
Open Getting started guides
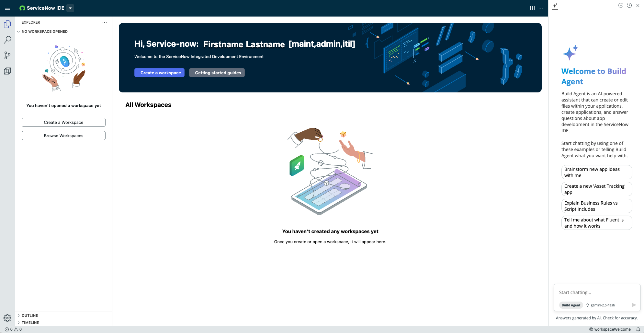click(x=217, y=73)
